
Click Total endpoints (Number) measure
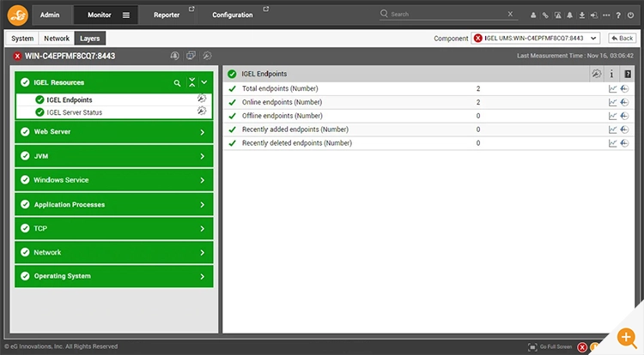[280, 88]
